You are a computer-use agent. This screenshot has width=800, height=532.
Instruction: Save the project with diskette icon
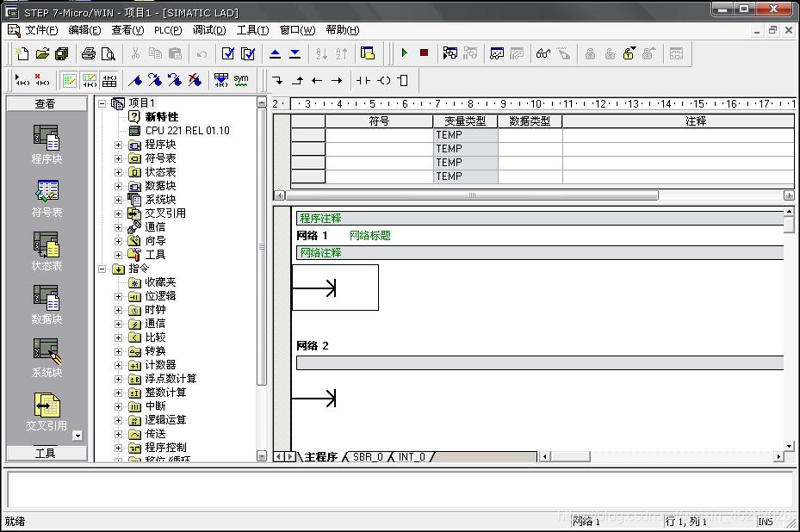pyautogui.click(x=62, y=53)
